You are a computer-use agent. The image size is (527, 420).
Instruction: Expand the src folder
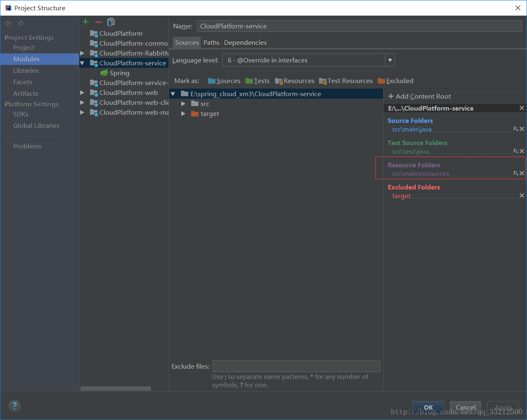183,104
